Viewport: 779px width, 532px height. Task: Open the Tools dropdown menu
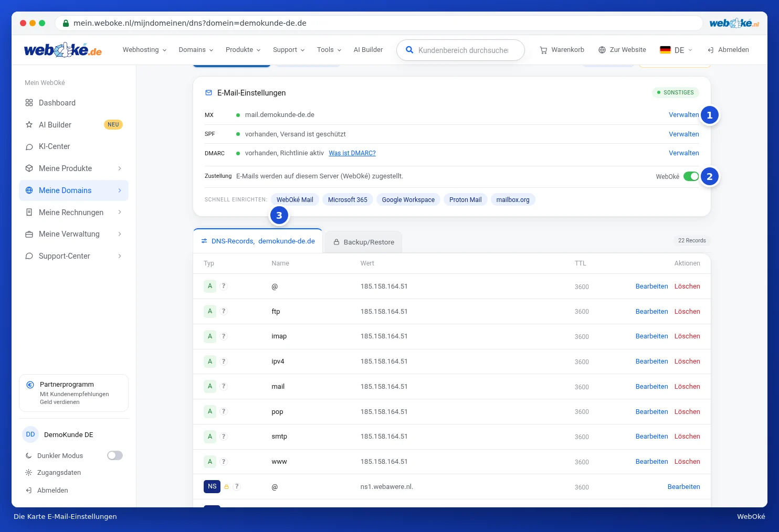pyautogui.click(x=329, y=50)
